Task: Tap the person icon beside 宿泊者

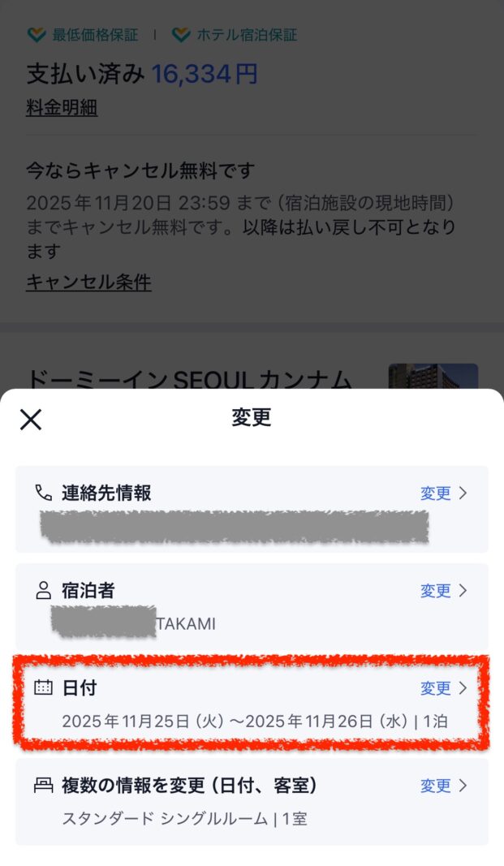Action: tap(43, 590)
